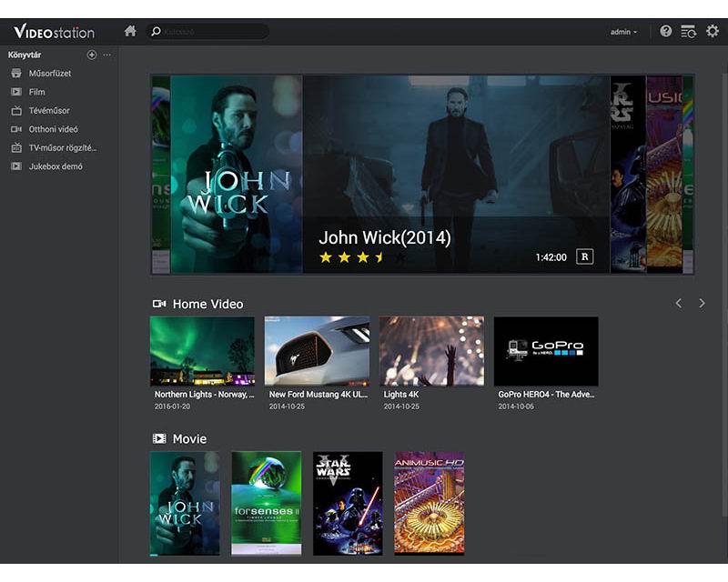The image size is (728, 582).
Task: Open the Star Wars movie poster
Action: pos(348,503)
